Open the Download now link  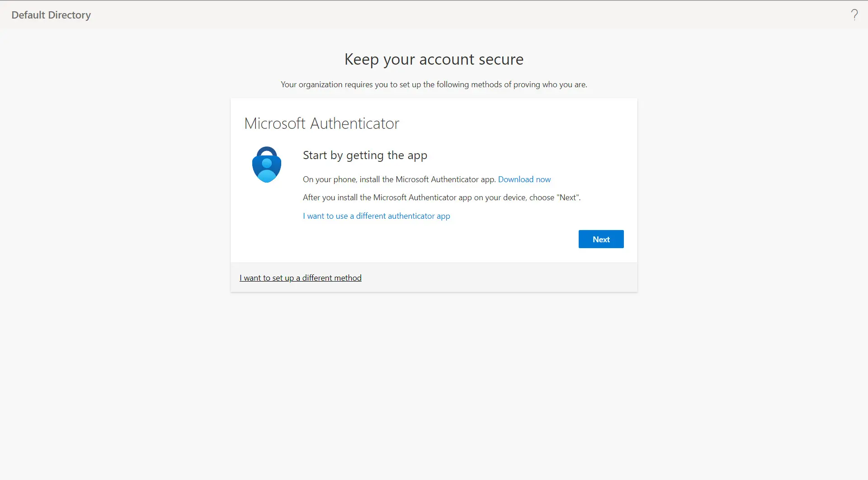524,179
